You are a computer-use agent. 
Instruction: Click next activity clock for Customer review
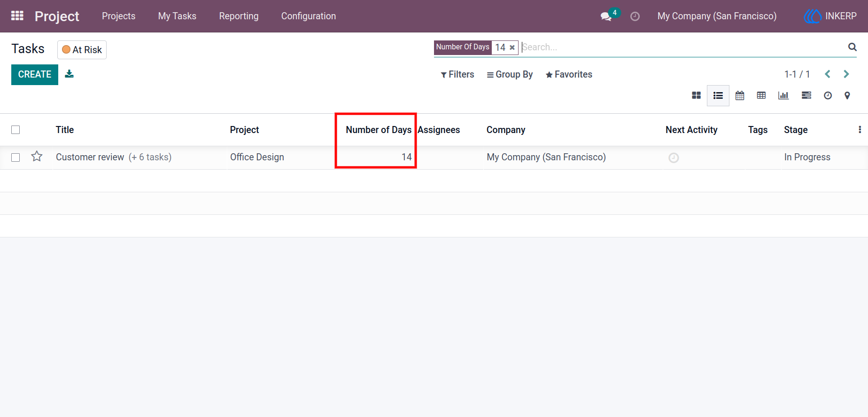[674, 158]
